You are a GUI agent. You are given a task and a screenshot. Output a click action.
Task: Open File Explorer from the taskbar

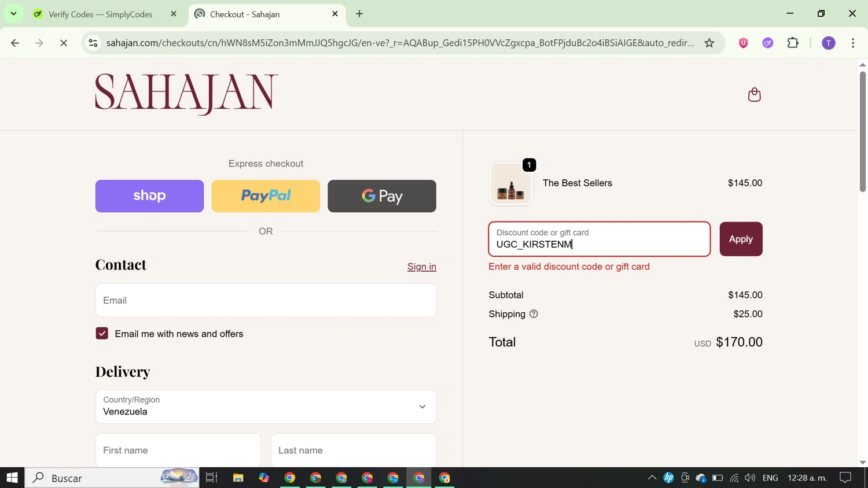238,478
